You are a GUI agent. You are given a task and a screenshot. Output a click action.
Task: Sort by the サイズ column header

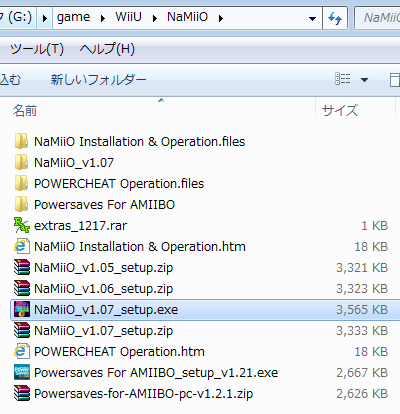click(340, 110)
